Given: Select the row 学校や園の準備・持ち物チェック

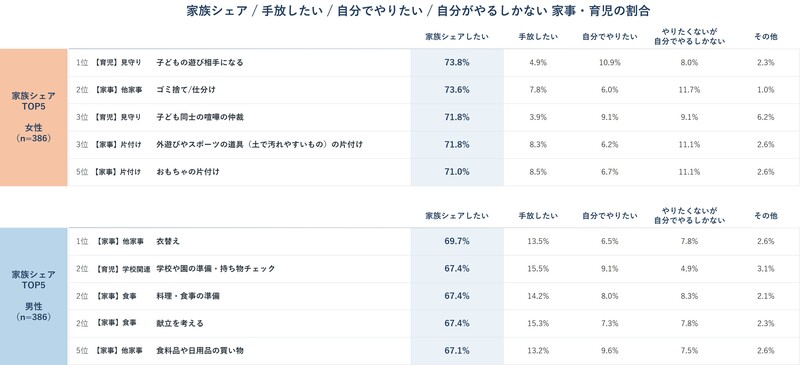Looking at the screenshot, I should pos(434,269).
